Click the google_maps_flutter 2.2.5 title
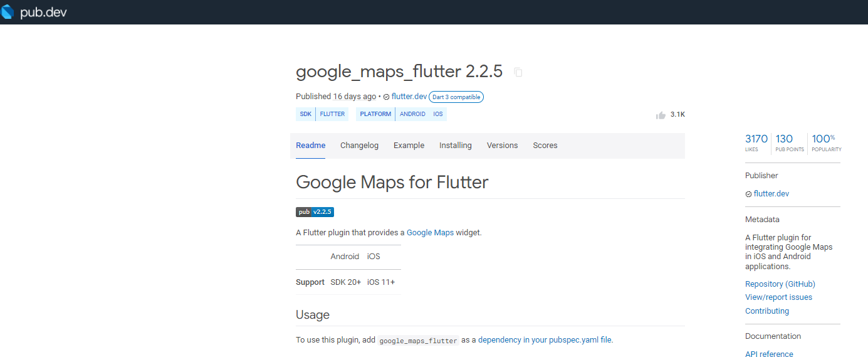Screen dimensions: 868x357 click(399, 72)
